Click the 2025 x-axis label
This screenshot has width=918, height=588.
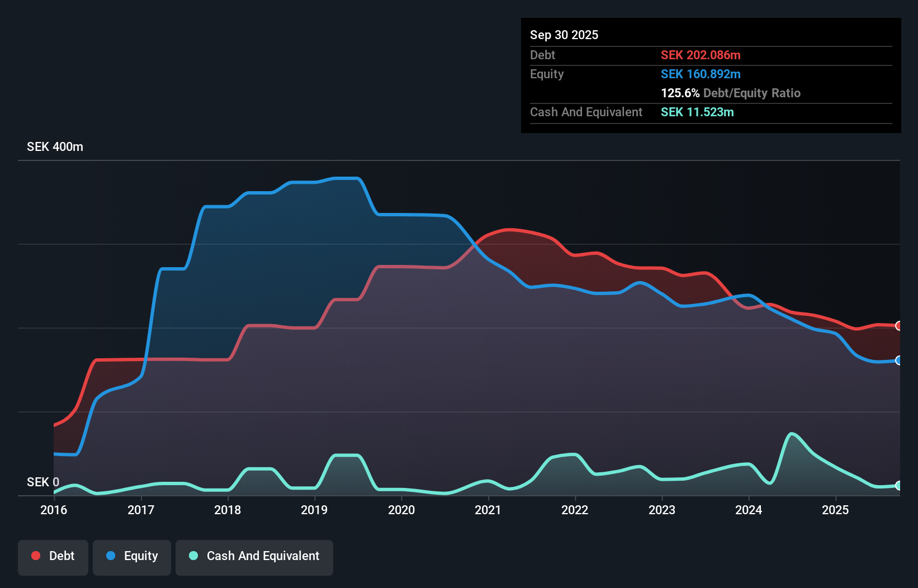835,510
